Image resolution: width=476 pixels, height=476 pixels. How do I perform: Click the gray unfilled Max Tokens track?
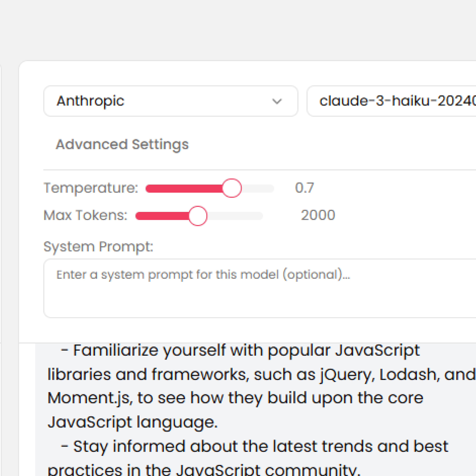click(x=235, y=216)
